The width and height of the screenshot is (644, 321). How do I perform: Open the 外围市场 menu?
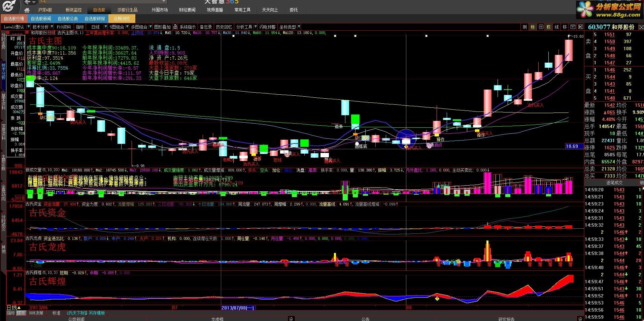click(x=160, y=10)
